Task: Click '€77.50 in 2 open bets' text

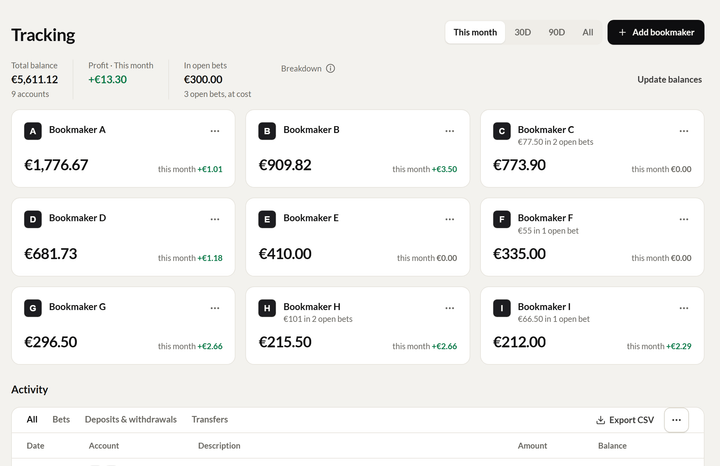Action: click(x=555, y=142)
